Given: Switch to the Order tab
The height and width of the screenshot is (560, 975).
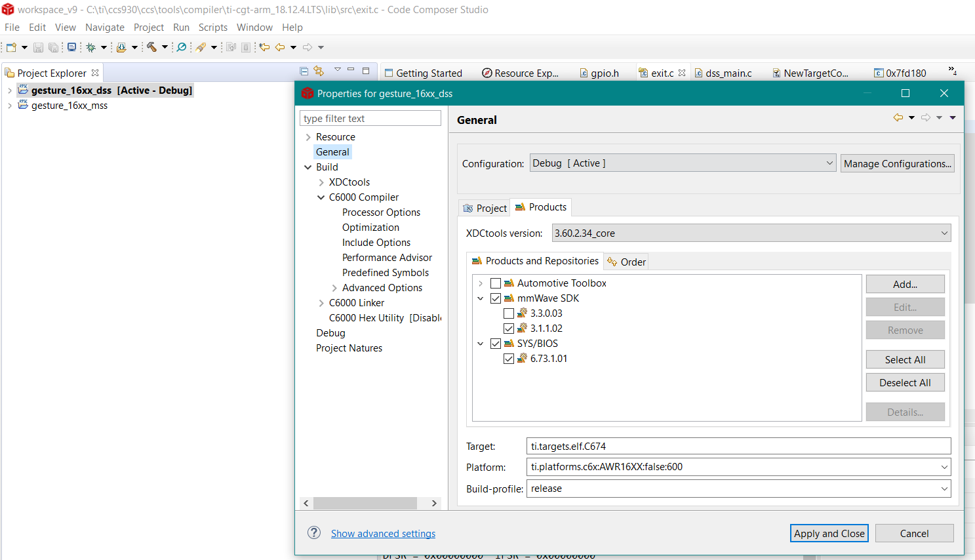Looking at the screenshot, I should (627, 262).
